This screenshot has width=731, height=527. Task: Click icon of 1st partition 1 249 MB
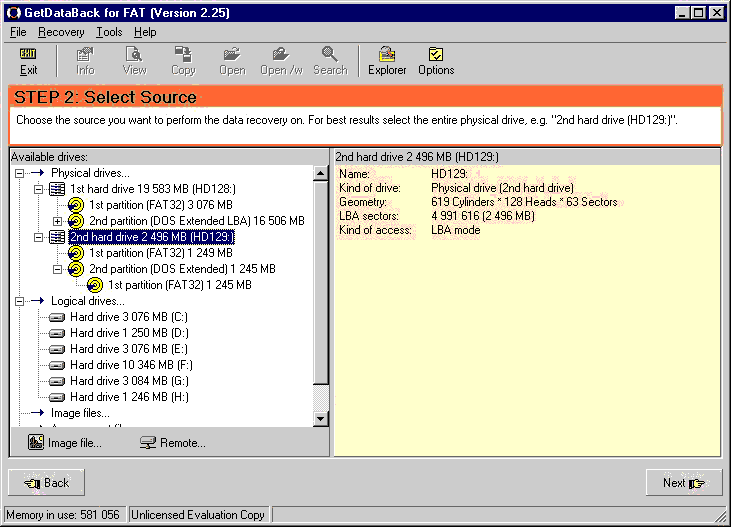pyautogui.click(x=76, y=253)
